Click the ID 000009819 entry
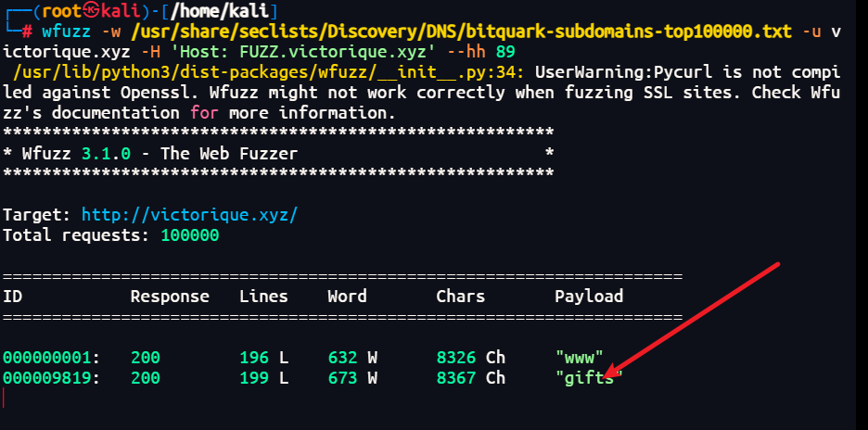This screenshot has height=430, width=868. [x=52, y=378]
